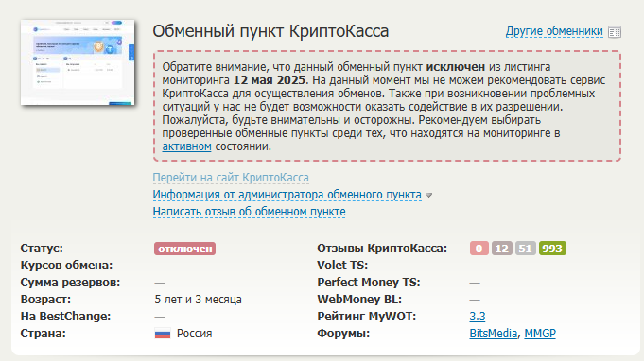This screenshot has width=644, height=361.
Task: Click the red отключен status badge
Action: (x=184, y=249)
